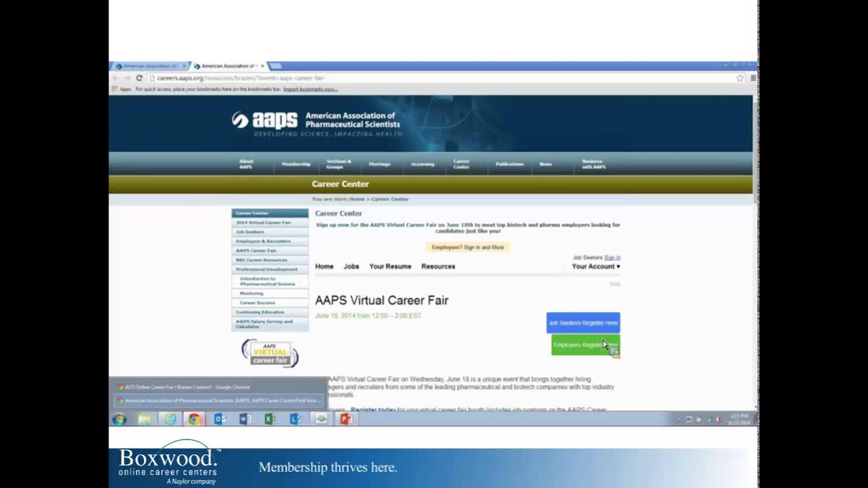Click the Your Resume tab
The image size is (868, 488).
[390, 266]
